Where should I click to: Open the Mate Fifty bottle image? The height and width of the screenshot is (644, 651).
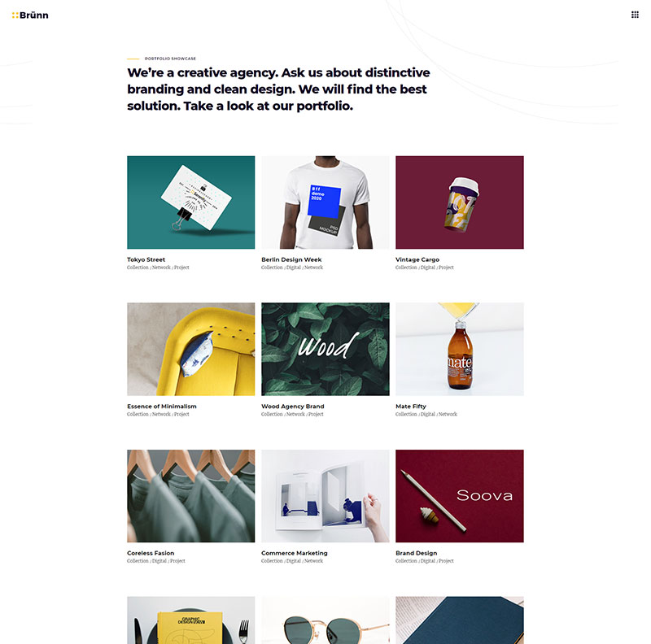coord(460,349)
